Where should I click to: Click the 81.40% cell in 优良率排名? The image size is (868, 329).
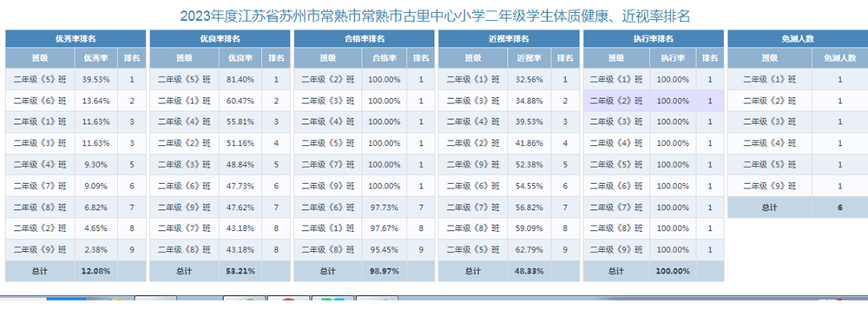[240, 79]
